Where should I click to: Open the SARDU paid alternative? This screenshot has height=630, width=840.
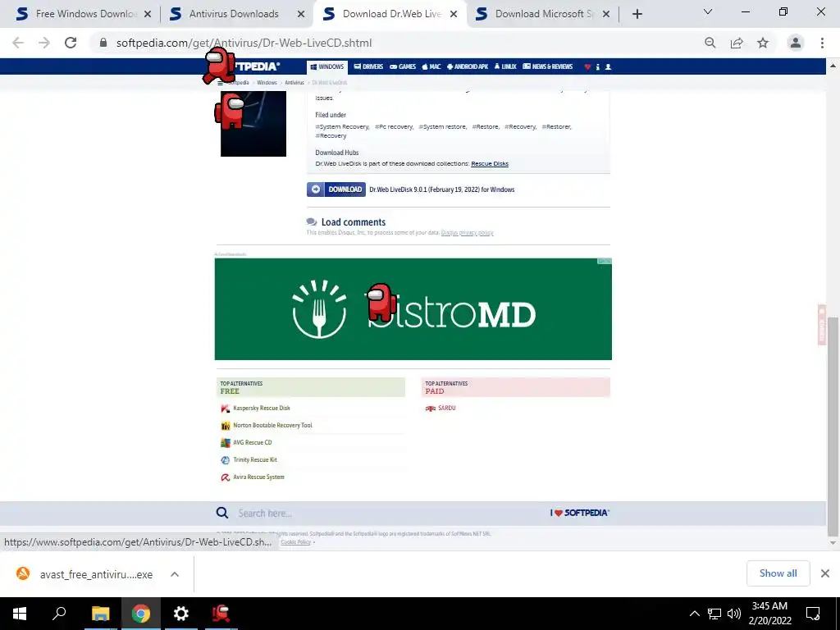pyautogui.click(x=447, y=409)
